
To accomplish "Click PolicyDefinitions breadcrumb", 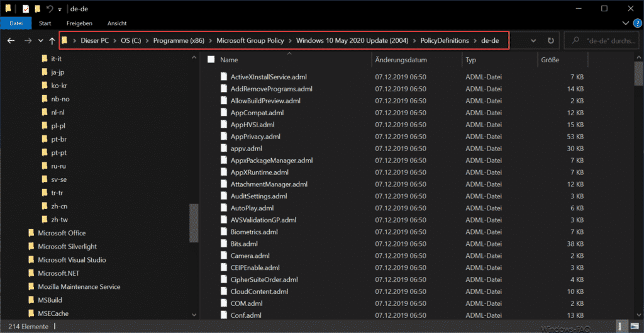I will coord(445,41).
